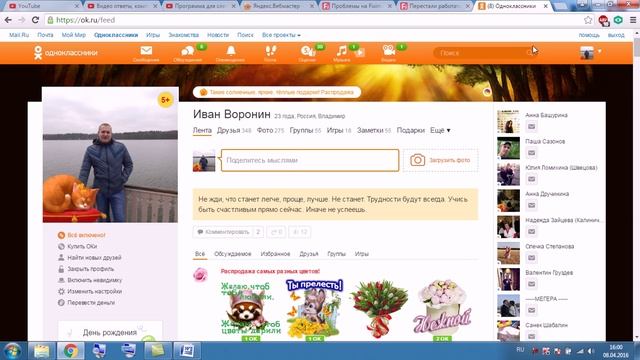640x360 pixels.
Task: Message Юлия Ломихина via envelope icon
Action: (531, 179)
